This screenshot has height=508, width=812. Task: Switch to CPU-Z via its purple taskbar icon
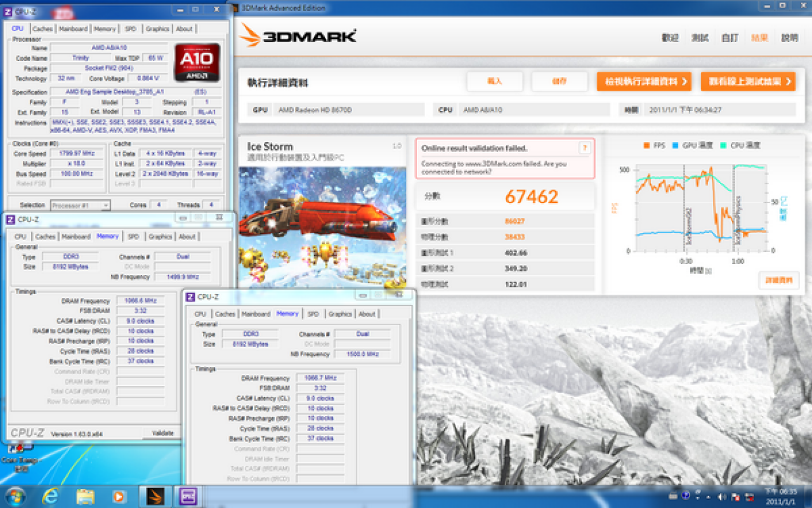187,496
